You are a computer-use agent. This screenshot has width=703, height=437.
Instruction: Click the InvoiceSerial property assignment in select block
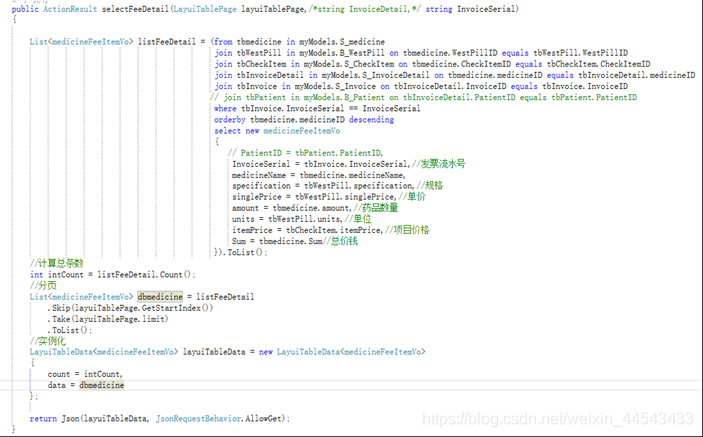tap(321, 164)
